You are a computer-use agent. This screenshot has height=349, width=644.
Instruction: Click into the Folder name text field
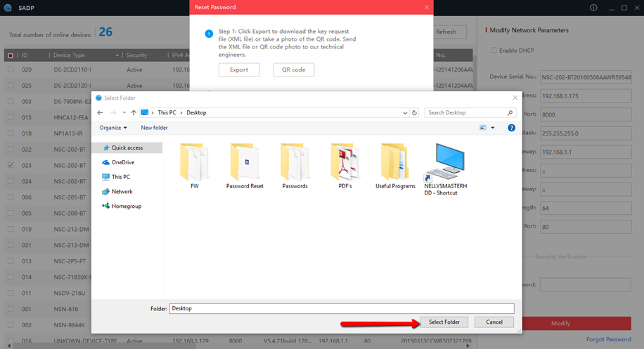coord(342,308)
